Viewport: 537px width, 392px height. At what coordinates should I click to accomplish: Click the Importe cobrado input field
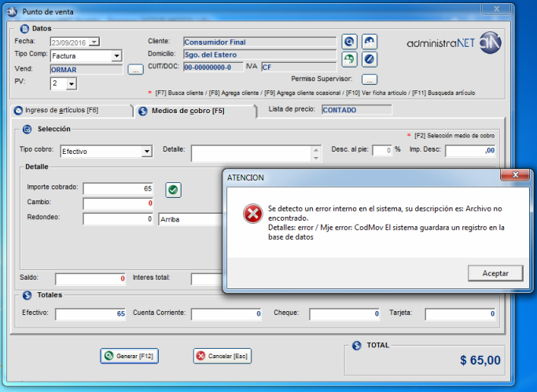click(118, 189)
